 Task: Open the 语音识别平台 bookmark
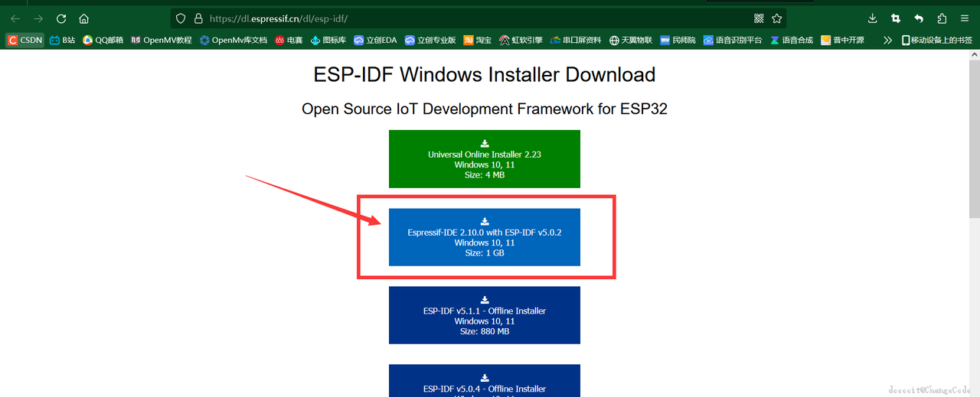[733, 40]
